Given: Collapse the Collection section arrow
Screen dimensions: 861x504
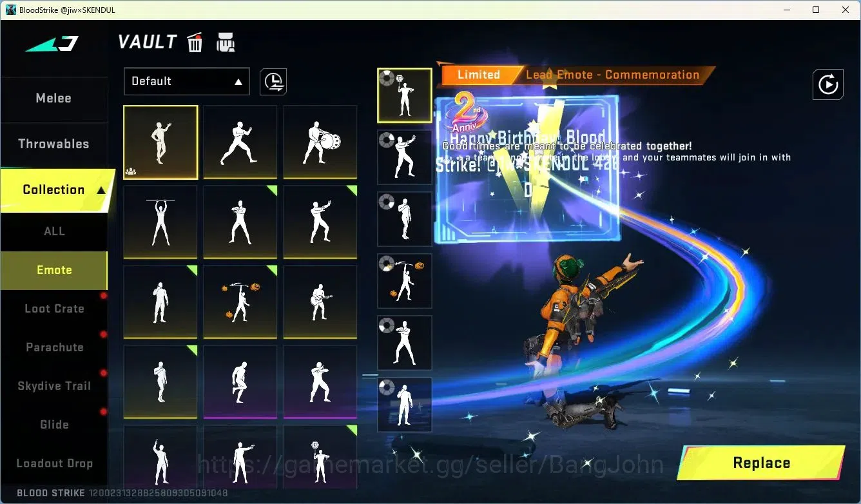Looking at the screenshot, I should (x=101, y=190).
